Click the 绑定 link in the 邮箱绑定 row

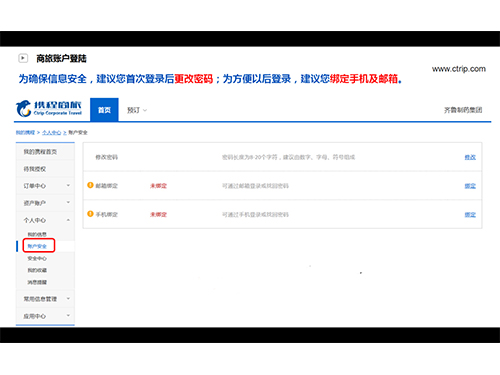[x=470, y=186]
